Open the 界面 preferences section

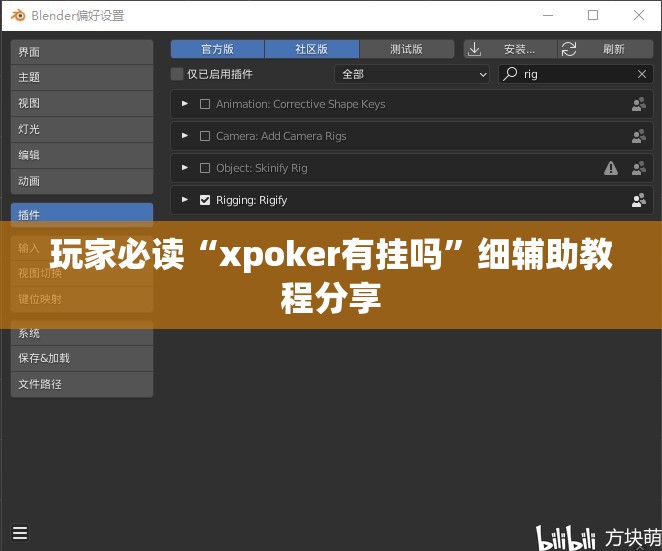pyautogui.click(x=82, y=52)
